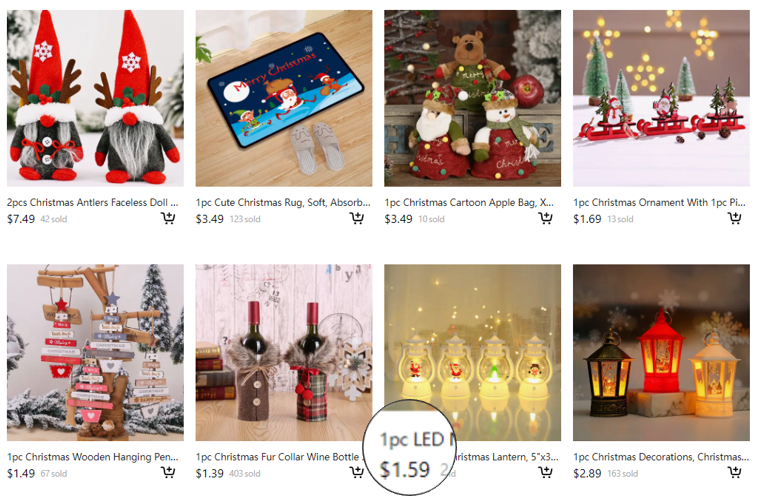Open the wine bottle covers product image
760x501 pixels.
click(284, 352)
